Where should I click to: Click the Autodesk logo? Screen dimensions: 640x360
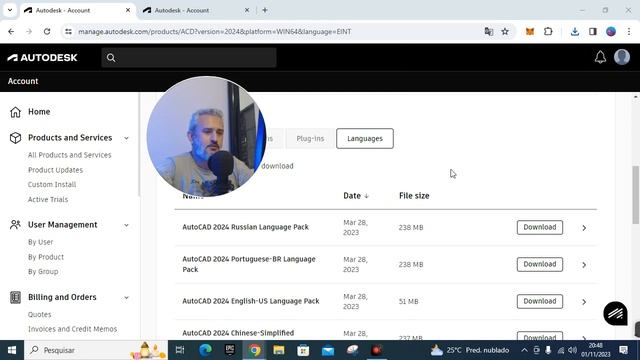tap(42, 58)
